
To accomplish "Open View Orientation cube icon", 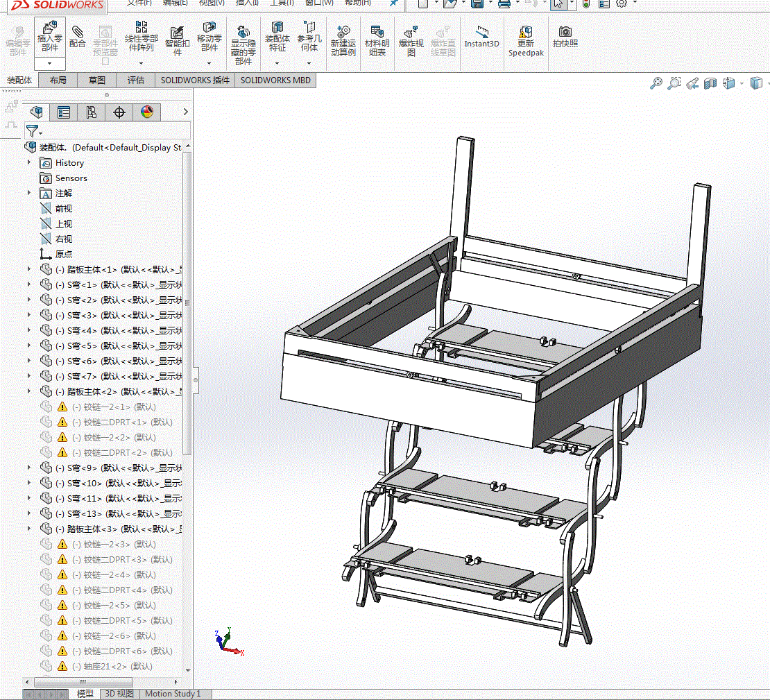I will (x=729, y=83).
